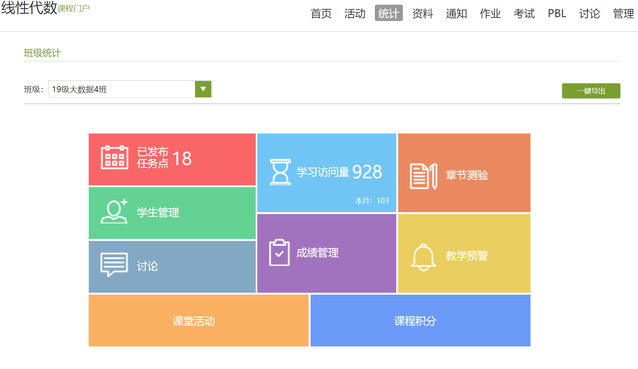Expand the class dropdown arrow

(203, 89)
